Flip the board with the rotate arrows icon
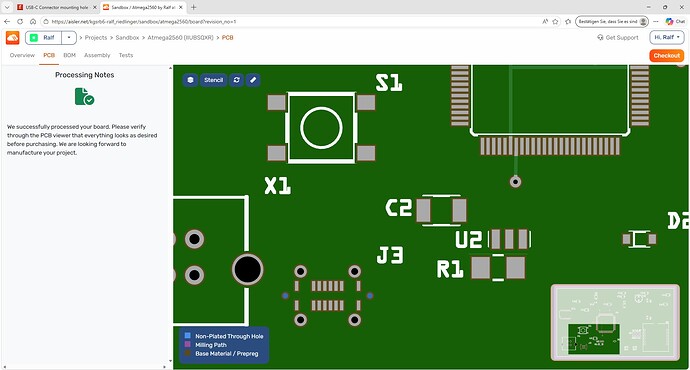The image size is (690, 370). coord(236,80)
